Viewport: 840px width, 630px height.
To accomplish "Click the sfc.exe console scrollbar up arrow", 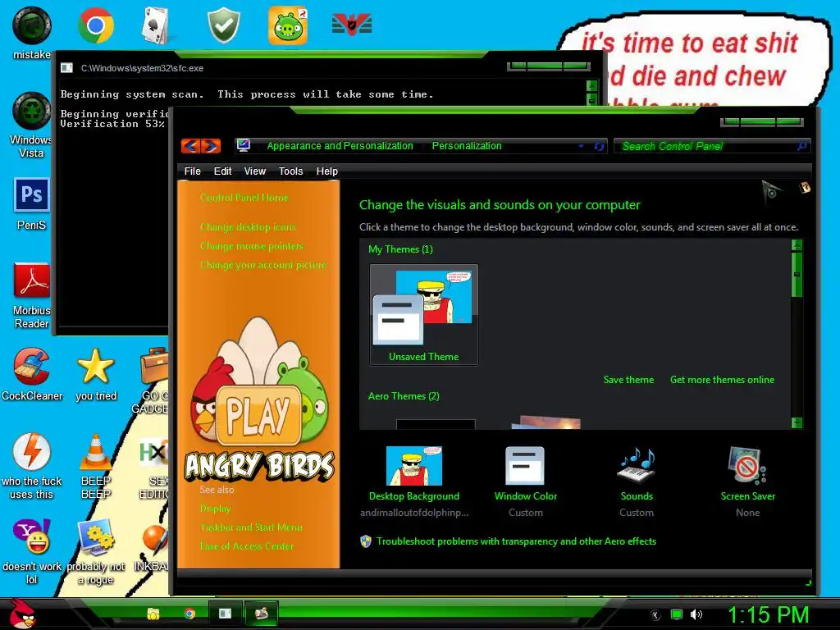I will (x=592, y=85).
